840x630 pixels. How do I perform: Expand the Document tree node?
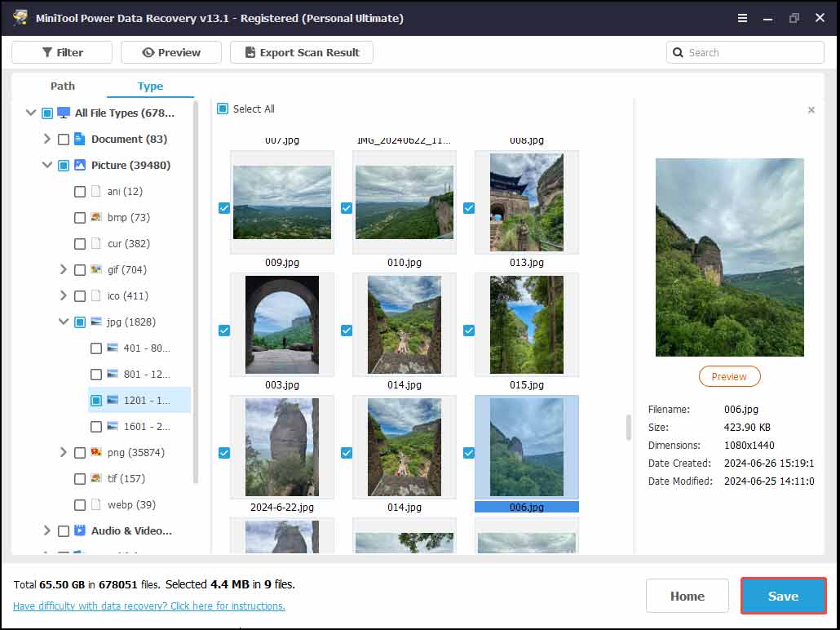coord(47,139)
